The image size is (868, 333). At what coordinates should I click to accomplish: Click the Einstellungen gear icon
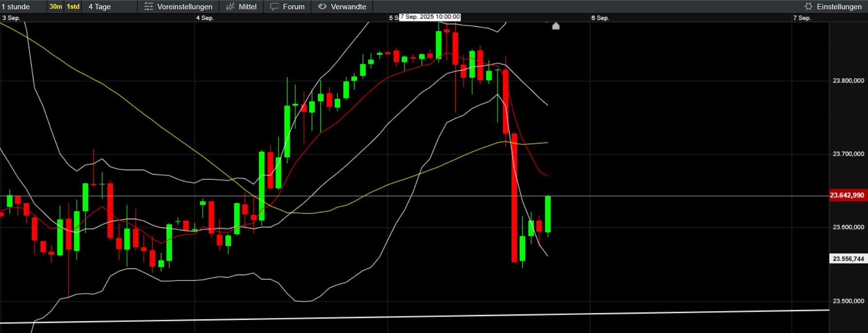pos(808,7)
